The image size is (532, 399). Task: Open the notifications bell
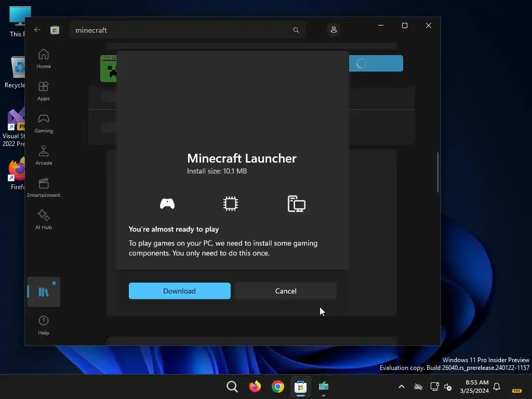(497, 387)
